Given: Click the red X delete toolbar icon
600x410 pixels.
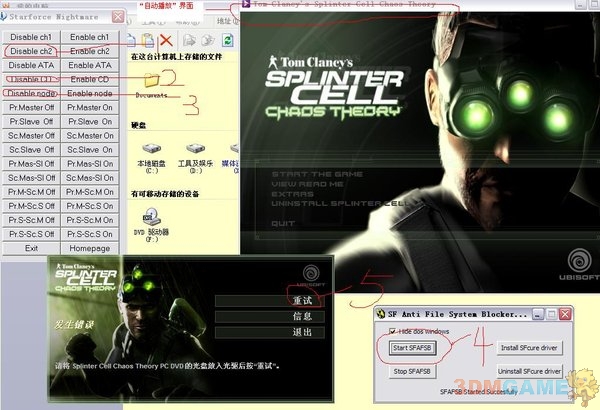Looking at the screenshot, I should click(166, 41).
